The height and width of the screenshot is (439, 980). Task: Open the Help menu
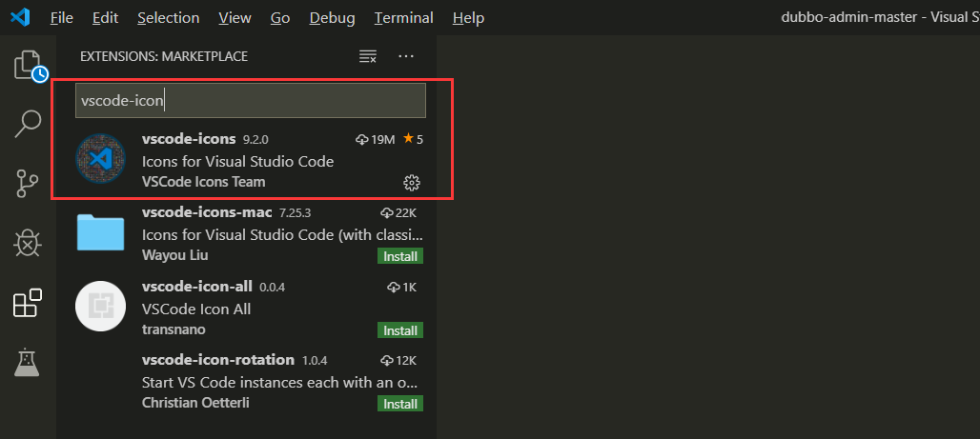tap(468, 18)
